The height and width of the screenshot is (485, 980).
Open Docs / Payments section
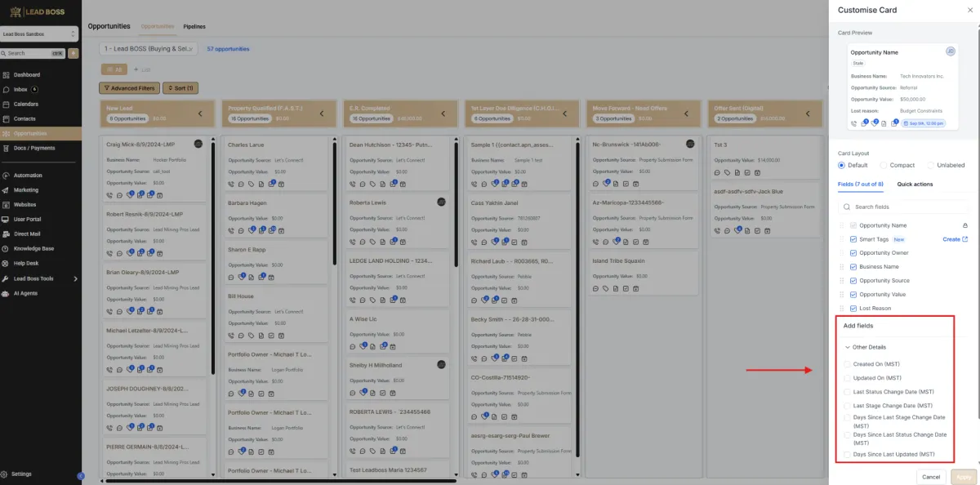coord(34,148)
